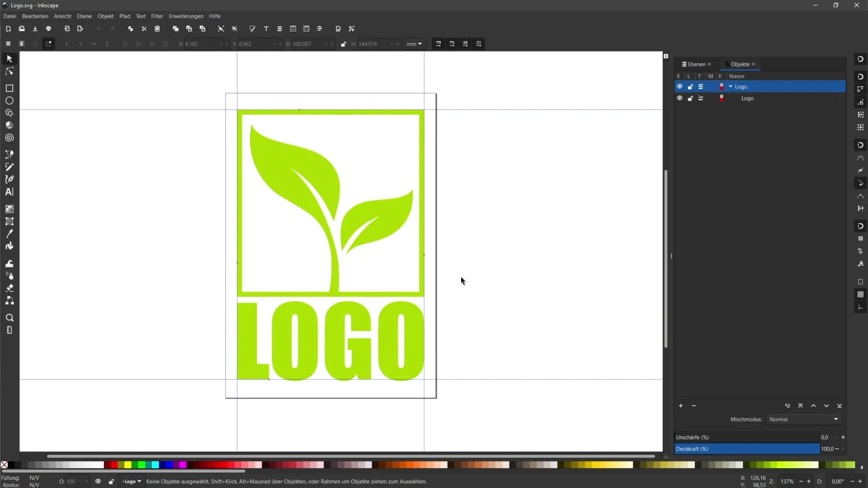Select the Ellipse tool
Viewport: 868px width, 488px height.
pyautogui.click(x=9, y=100)
